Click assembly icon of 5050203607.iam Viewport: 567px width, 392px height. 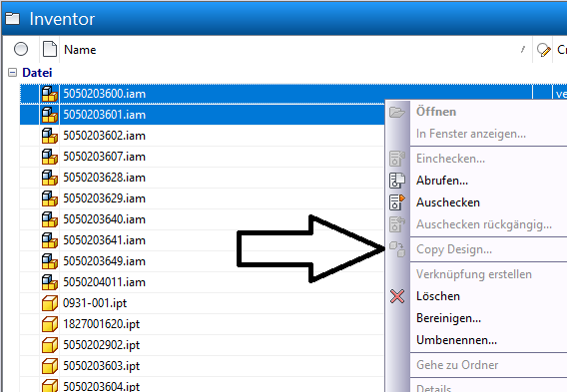click(50, 157)
